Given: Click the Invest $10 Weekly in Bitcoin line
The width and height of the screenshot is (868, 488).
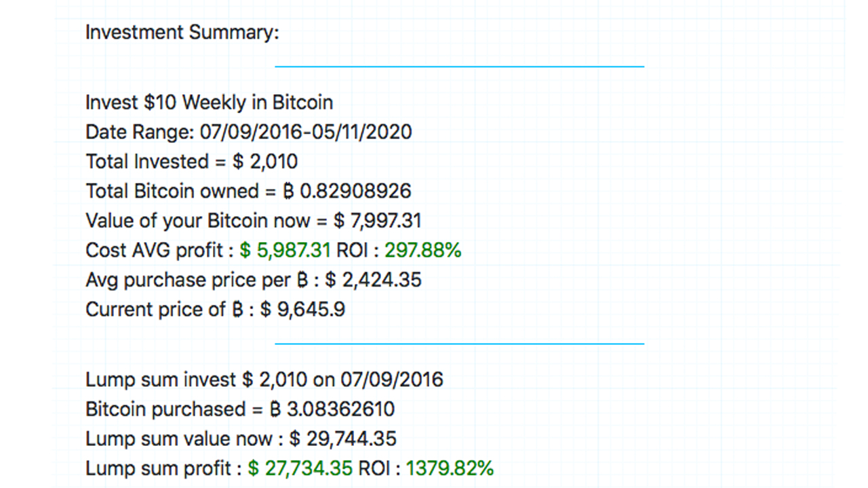Looking at the screenshot, I should point(209,102).
